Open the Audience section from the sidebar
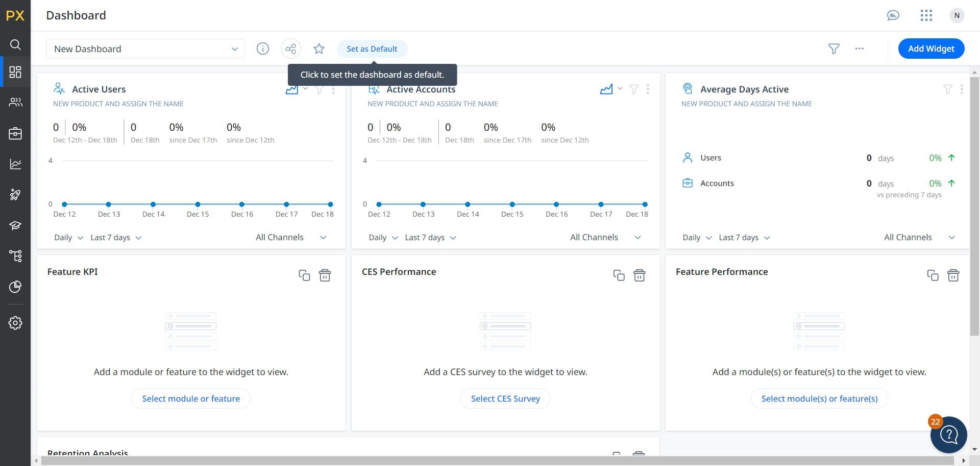The height and width of the screenshot is (466, 980). coord(15,102)
